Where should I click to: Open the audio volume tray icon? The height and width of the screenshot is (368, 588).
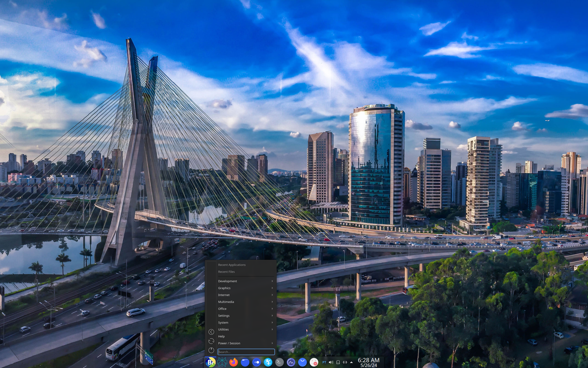pyautogui.click(x=331, y=362)
